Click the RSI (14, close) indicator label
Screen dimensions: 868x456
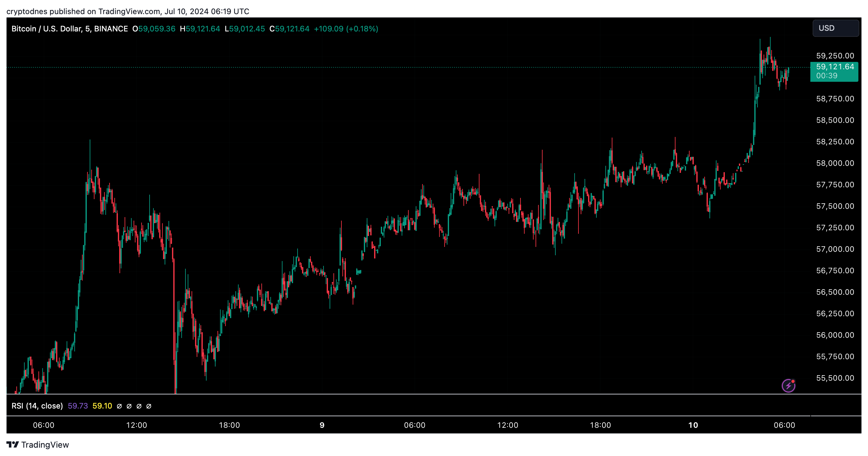point(37,406)
